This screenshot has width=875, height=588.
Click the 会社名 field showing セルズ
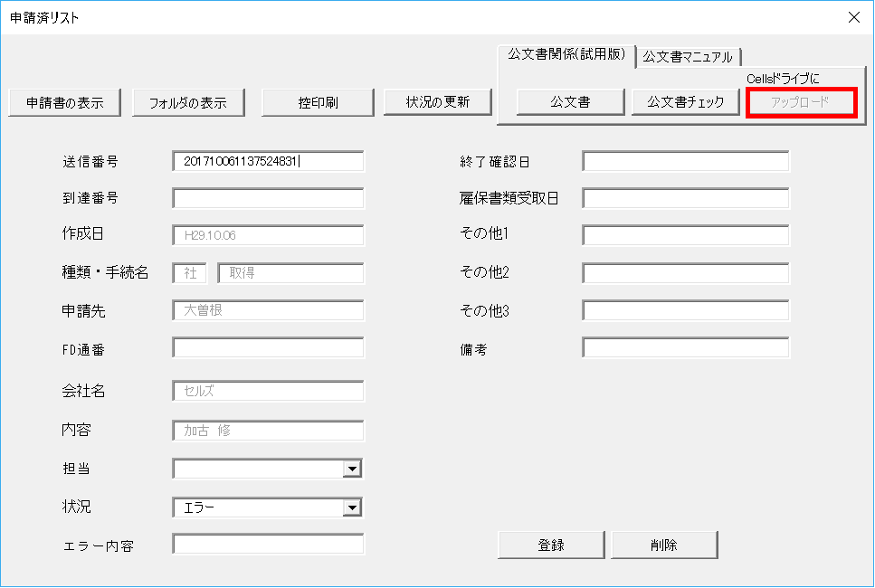pos(268,391)
